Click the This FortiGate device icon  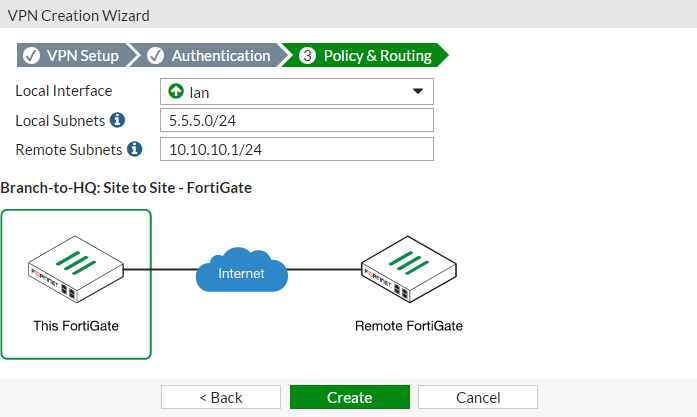point(76,269)
